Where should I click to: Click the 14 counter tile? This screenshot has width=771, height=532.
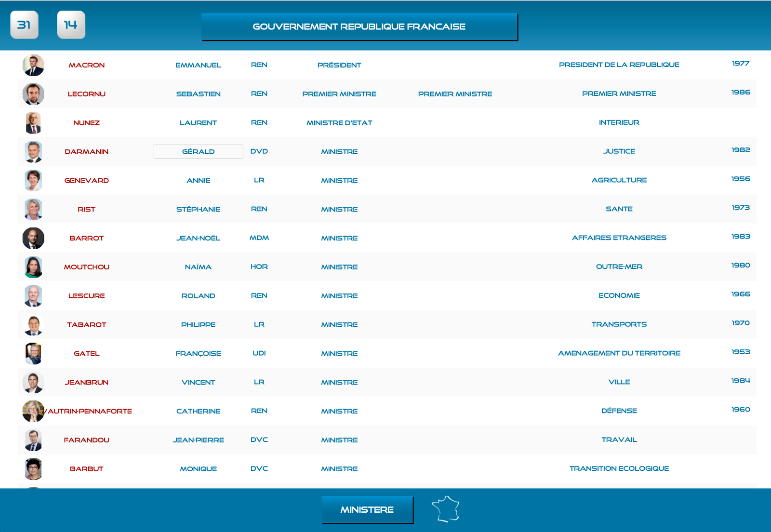(71, 25)
